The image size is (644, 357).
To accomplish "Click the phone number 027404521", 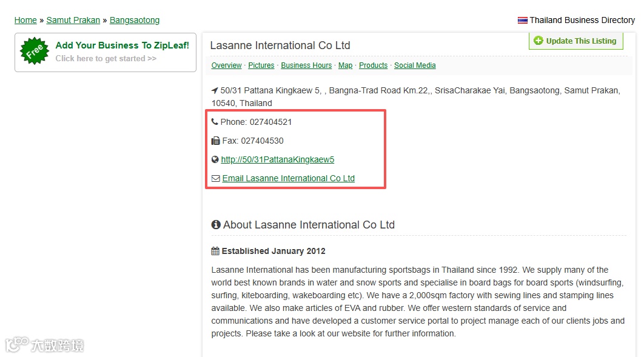I will (270, 122).
